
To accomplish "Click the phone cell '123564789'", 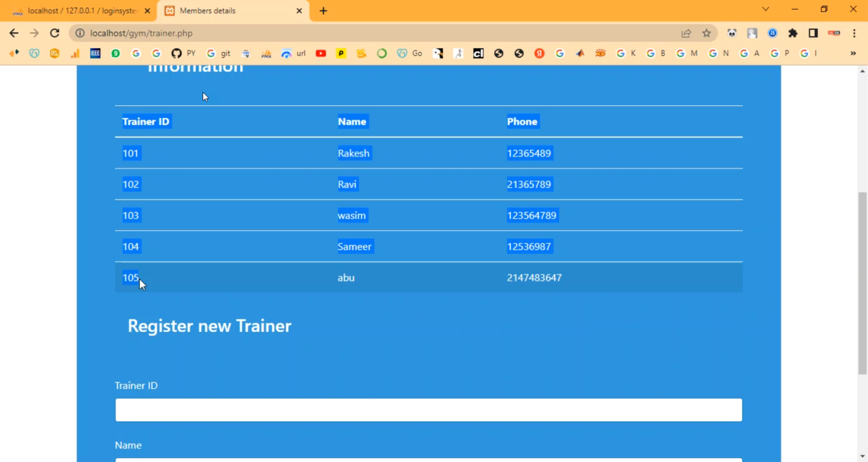I will [532, 216].
